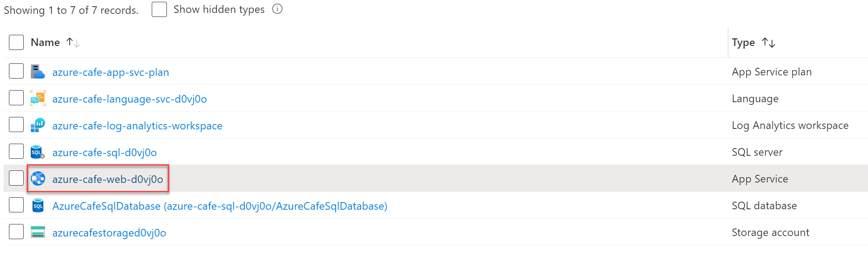The image size is (868, 261).
Task: Click the App Service plan resource icon
Action: 38,71
